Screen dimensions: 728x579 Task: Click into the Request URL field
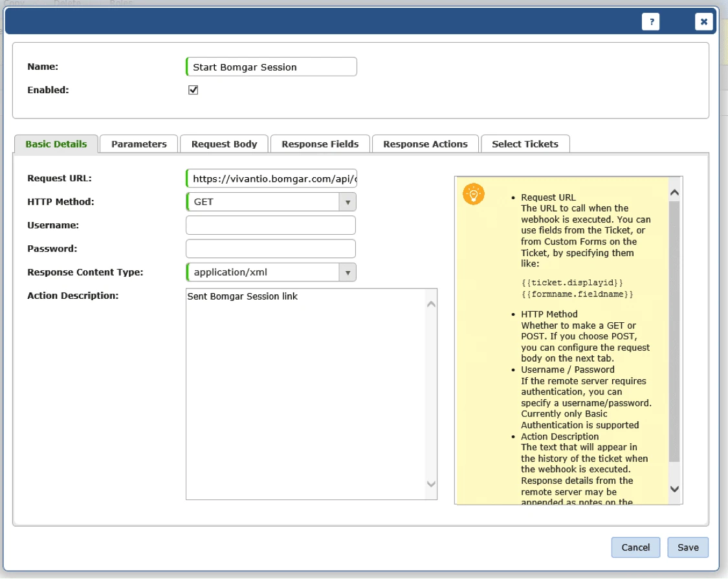point(271,179)
